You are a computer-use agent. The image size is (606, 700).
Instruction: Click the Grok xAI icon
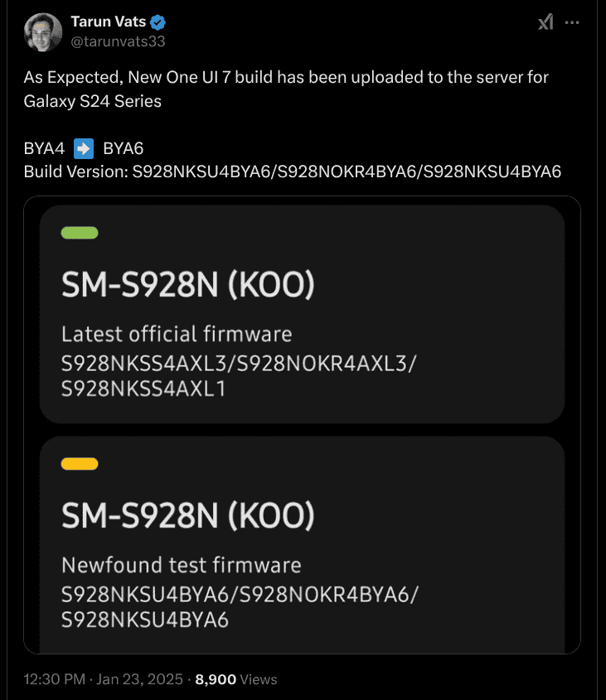[x=545, y=22]
